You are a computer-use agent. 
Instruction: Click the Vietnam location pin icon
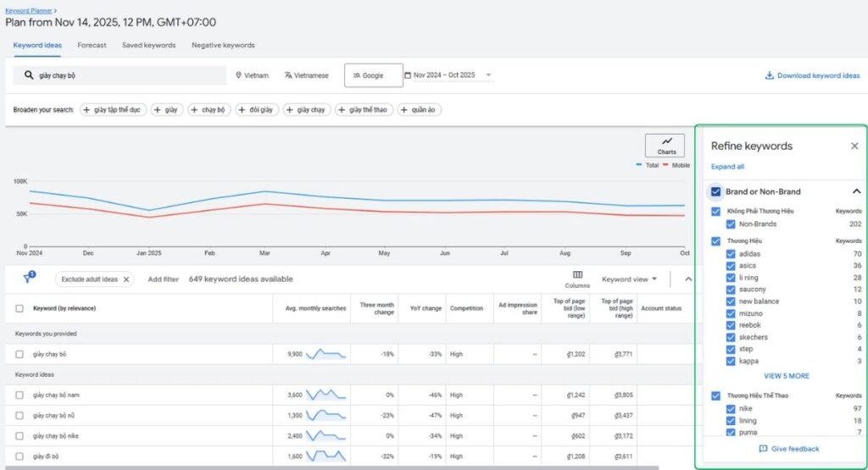tap(238, 75)
